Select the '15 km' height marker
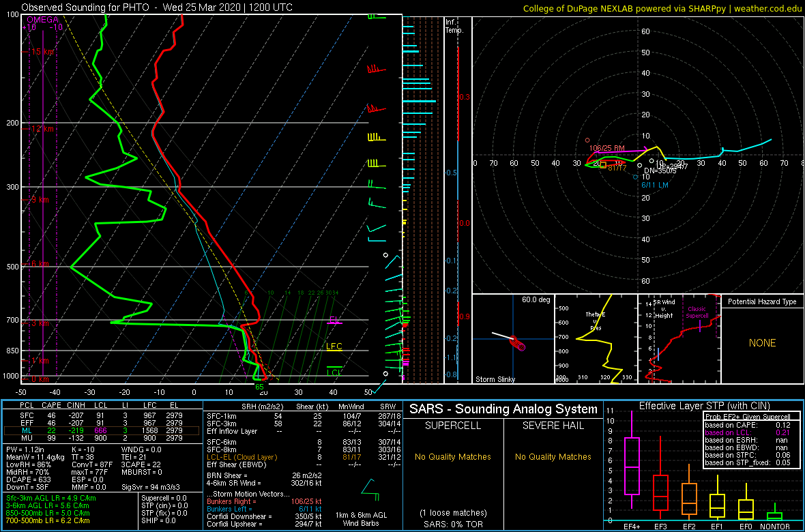 pos(42,52)
